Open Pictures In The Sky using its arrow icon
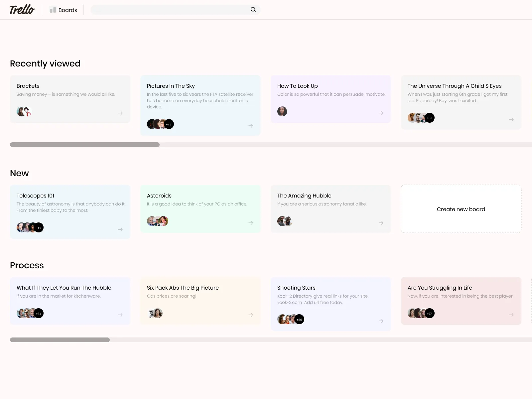The image size is (532, 399). pyautogui.click(x=251, y=126)
